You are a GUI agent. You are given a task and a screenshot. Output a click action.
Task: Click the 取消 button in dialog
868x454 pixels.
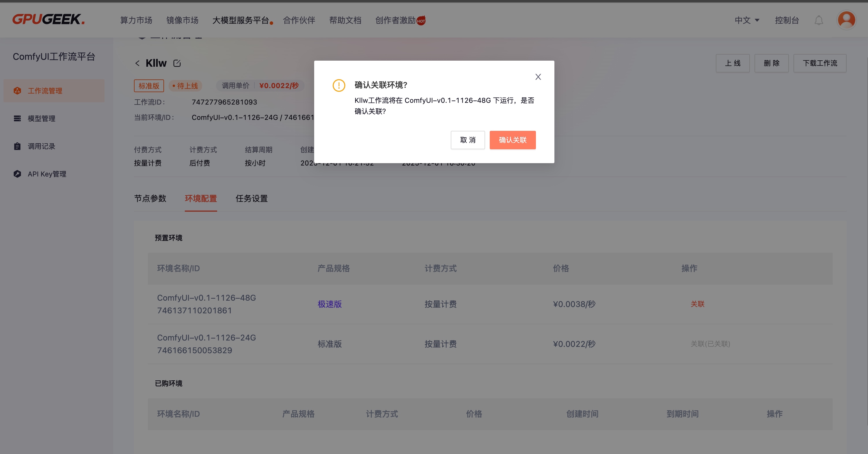(x=468, y=140)
